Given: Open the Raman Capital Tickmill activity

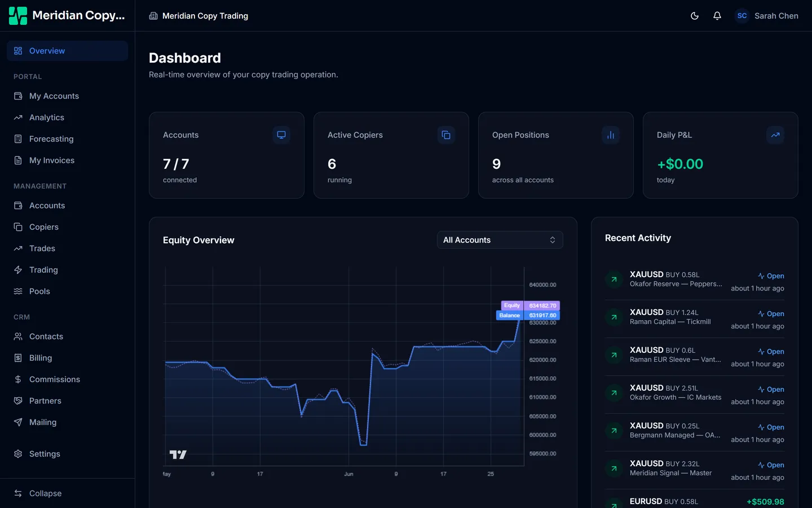Looking at the screenshot, I should coord(695,319).
